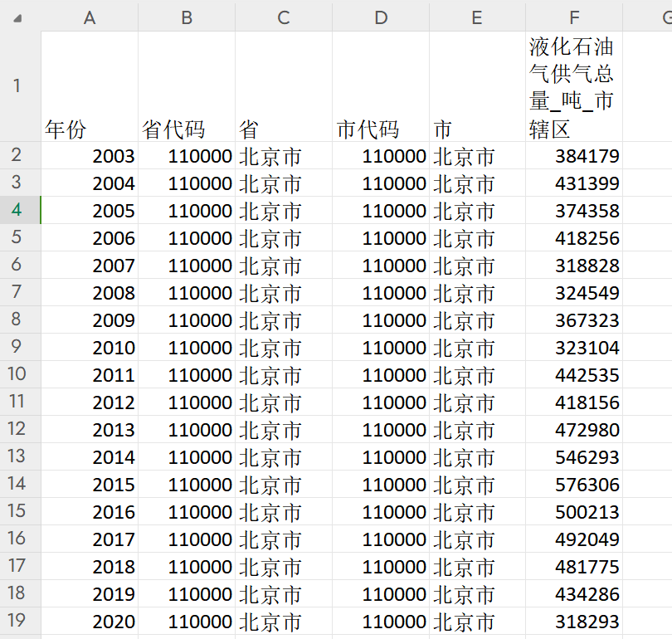Select the cell with year 2003
This screenshot has height=639, width=672.
point(90,156)
